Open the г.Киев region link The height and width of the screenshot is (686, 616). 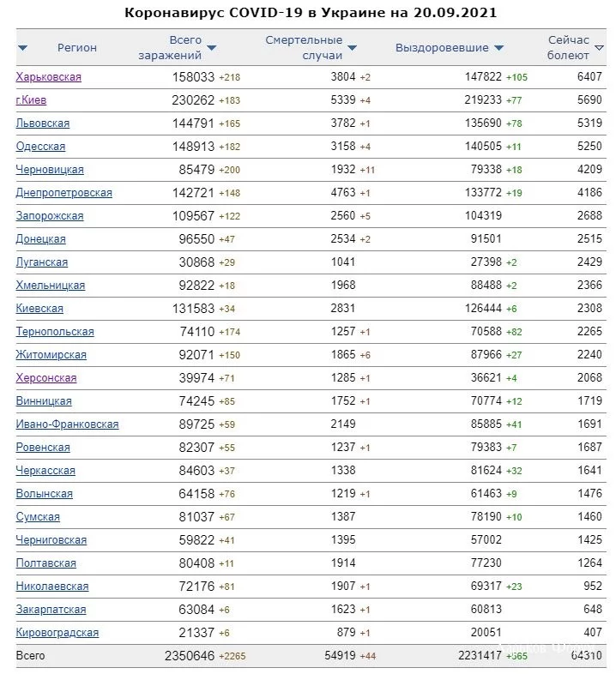pos(31,100)
